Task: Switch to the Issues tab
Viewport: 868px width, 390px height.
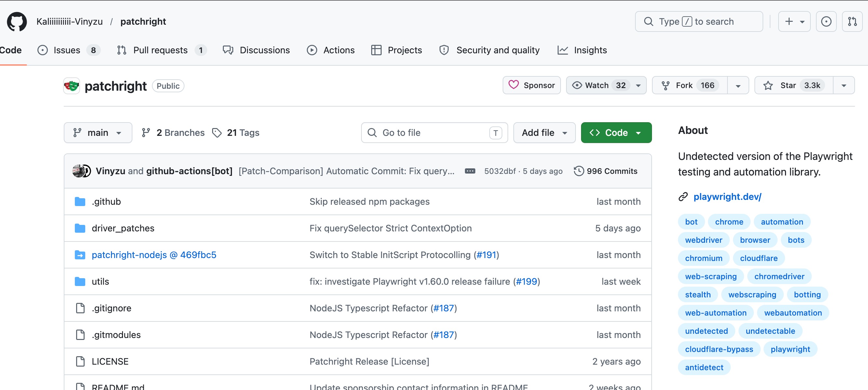Action: point(69,50)
